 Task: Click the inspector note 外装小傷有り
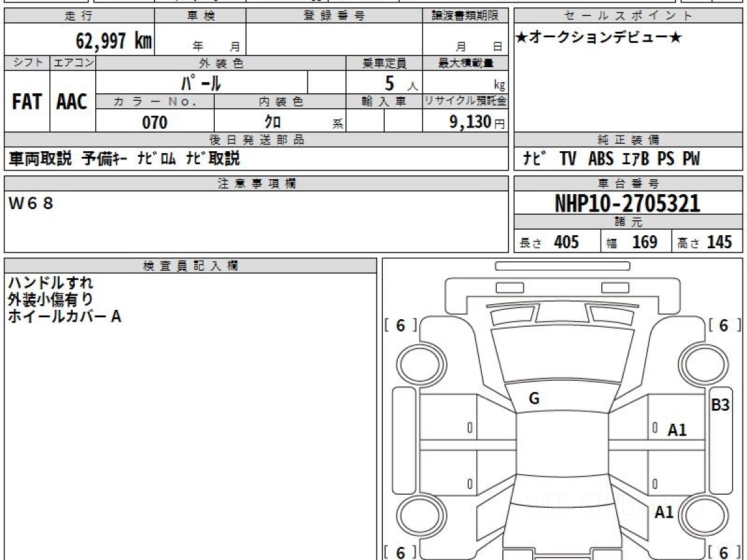[51, 300]
